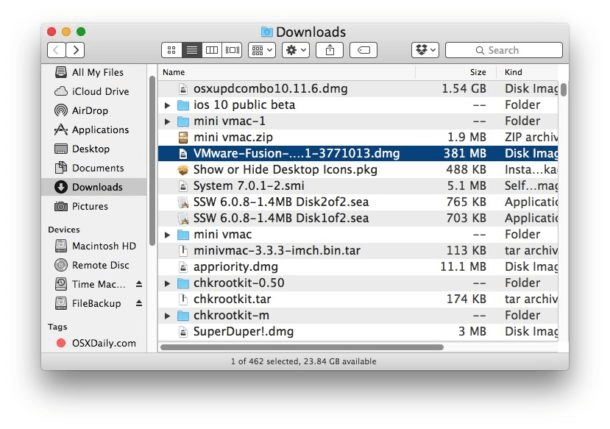Select Show or Hide Desktop Icons.pkg
The image size is (610, 429).
click(358, 170)
